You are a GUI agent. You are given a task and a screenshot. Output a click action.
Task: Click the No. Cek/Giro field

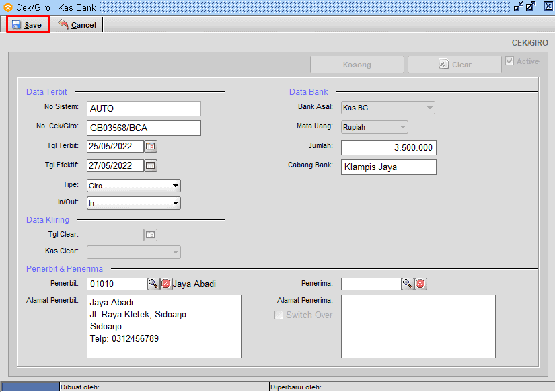pyautogui.click(x=144, y=128)
